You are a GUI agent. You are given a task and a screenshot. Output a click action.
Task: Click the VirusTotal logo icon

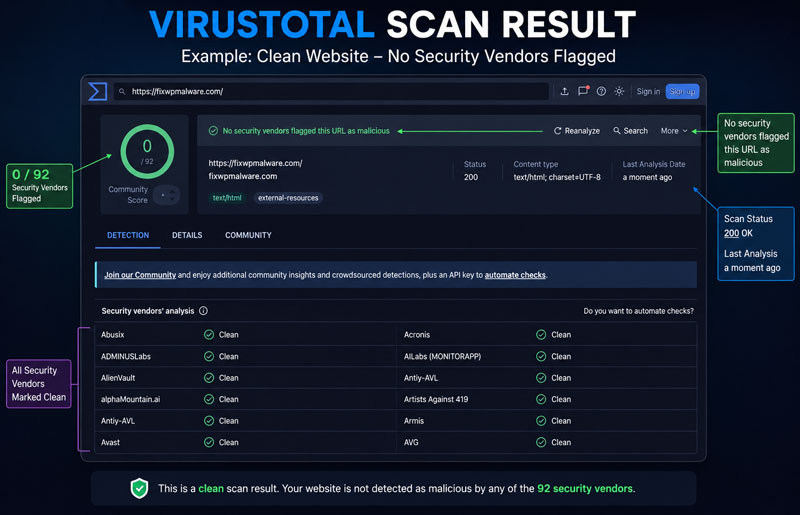coord(97,91)
